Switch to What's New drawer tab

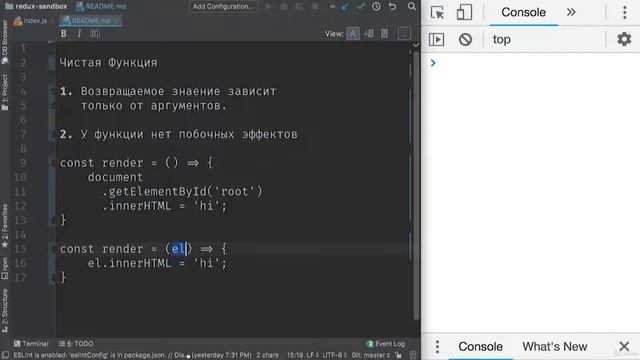click(555, 347)
